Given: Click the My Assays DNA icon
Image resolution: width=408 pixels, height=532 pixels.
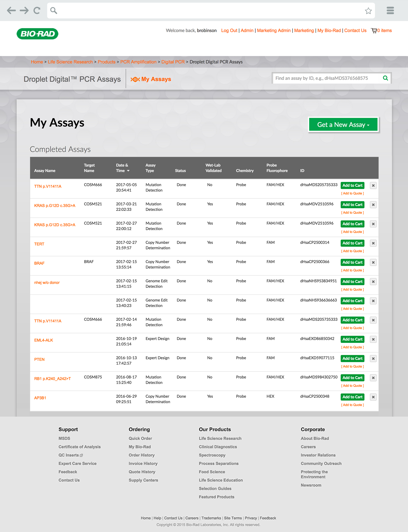Looking at the screenshot, I should (x=135, y=79).
